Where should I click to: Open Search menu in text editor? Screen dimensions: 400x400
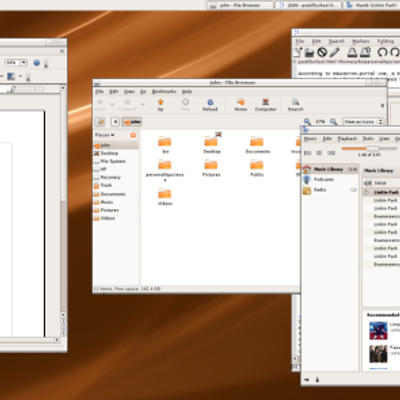[336, 41]
